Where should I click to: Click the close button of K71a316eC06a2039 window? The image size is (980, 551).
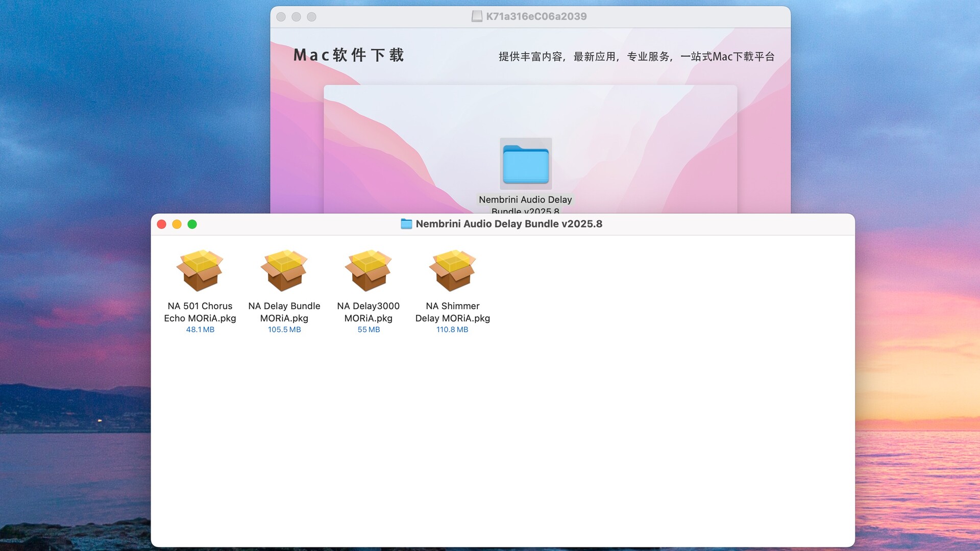click(281, 17)
